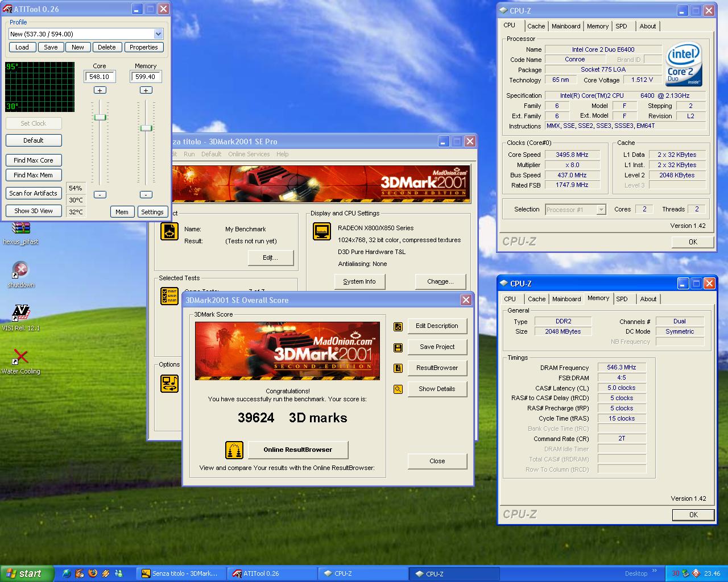
Task: Switch to CPU tab in bottom CPU-Z window
Action: tap(510, 299)
